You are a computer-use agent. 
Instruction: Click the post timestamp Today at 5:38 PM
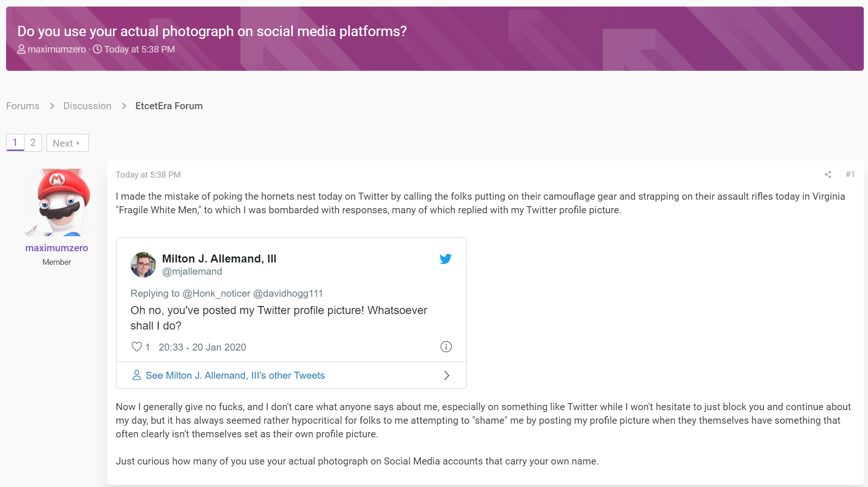click(x=148, y=175)
